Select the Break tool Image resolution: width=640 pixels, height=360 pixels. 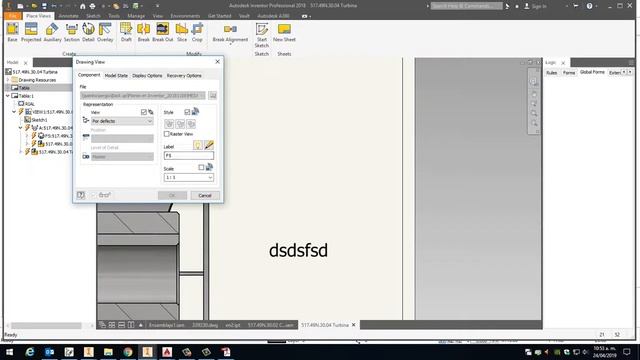(x=144, y=32)
